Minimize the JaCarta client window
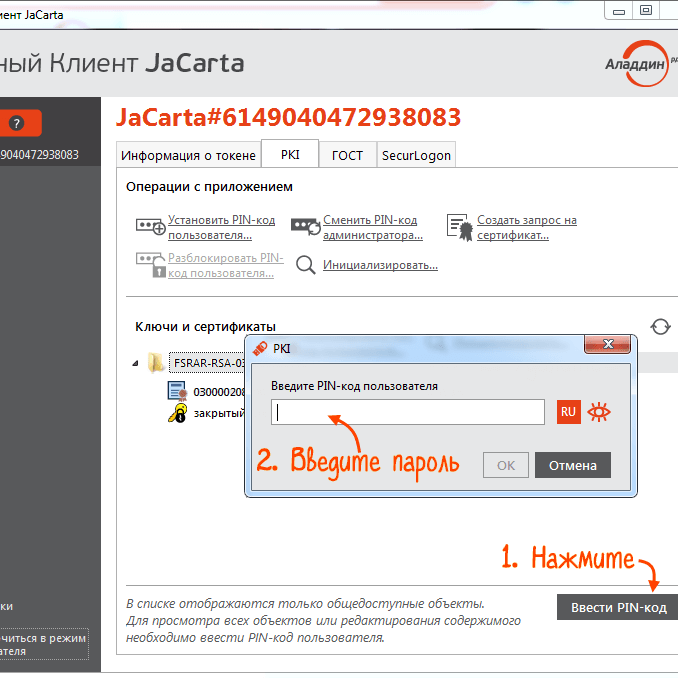Screen dimensions: 678x678 (619, 10)
